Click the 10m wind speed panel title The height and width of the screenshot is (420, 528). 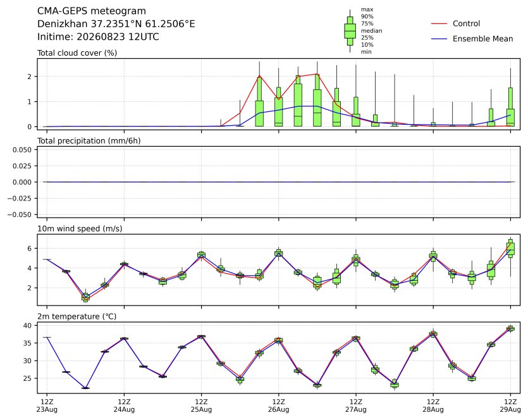[80, 229]
